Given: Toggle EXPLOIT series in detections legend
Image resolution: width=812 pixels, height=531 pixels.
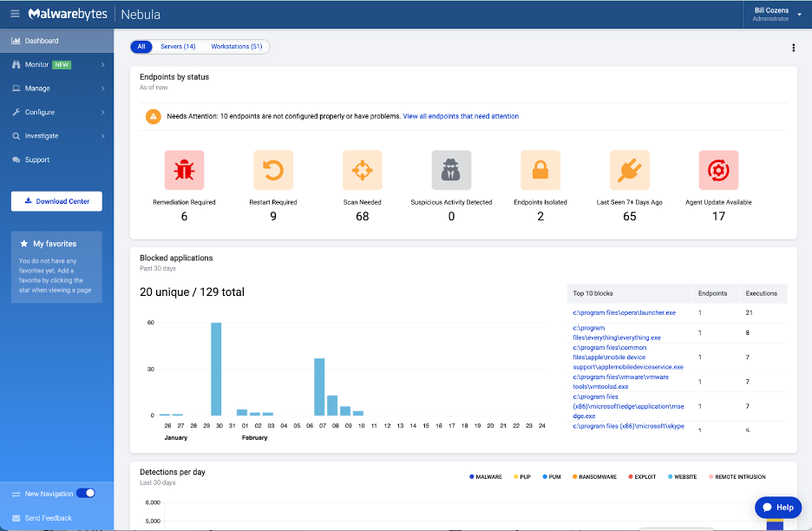Looking at the screenshot, I should [642, 476].
